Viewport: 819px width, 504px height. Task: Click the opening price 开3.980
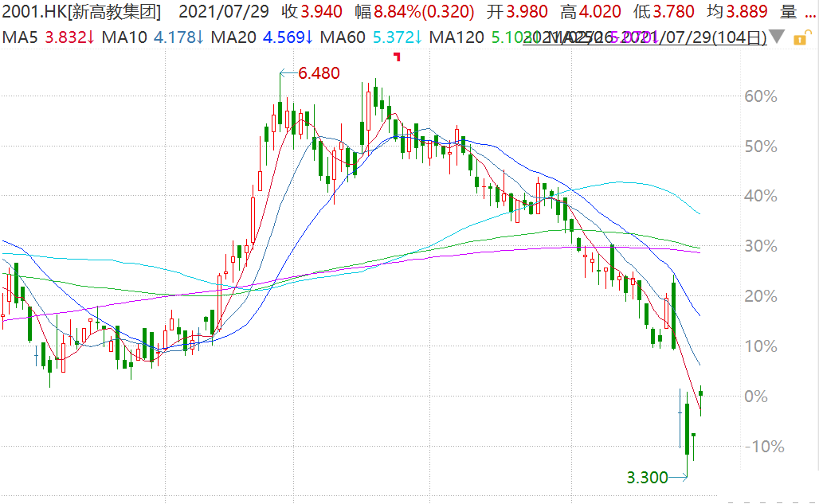pyautogui.click(x=518, y=11)
